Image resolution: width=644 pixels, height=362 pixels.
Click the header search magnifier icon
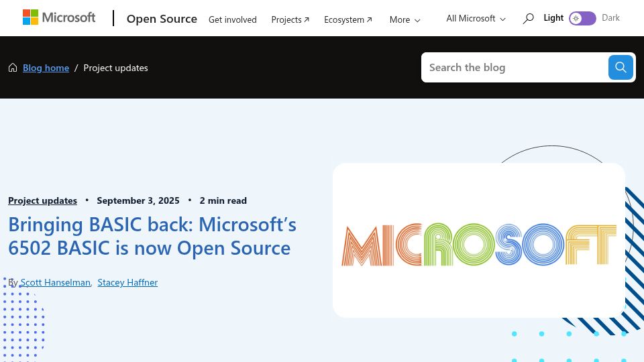528,19
